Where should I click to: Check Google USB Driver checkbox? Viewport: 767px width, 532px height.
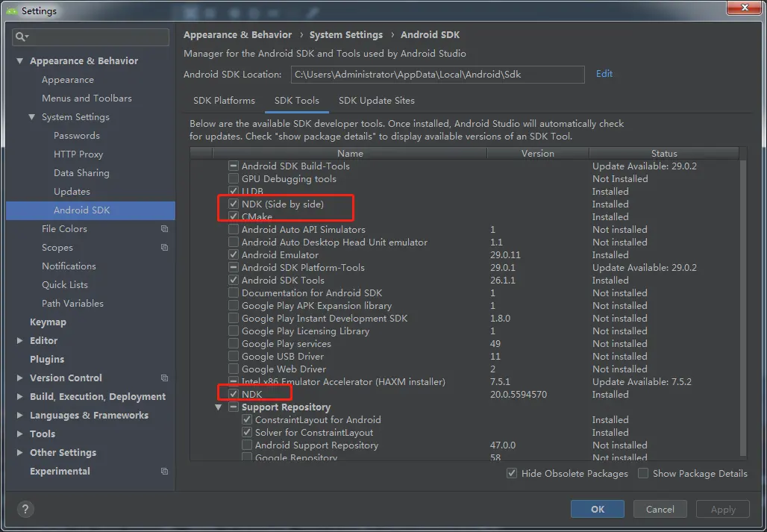(x=234, y=357)
